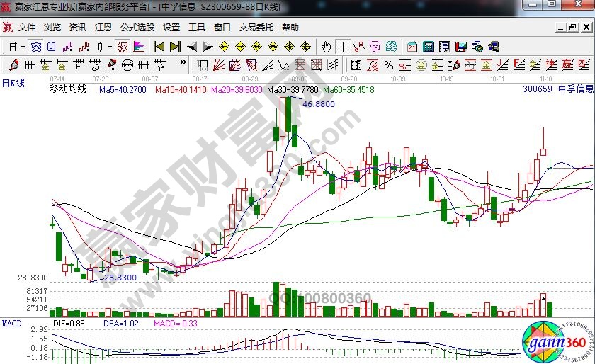The image size is (595, 364).
Task: Click the 移动均线 indicator label
Action: pyautogui.click(x=67, y=90)
